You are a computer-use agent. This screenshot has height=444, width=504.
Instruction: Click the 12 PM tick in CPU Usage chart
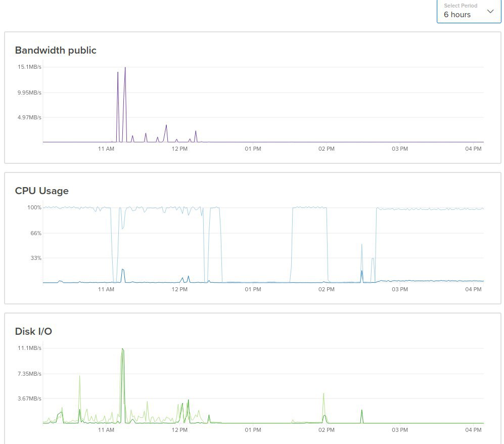179,289
